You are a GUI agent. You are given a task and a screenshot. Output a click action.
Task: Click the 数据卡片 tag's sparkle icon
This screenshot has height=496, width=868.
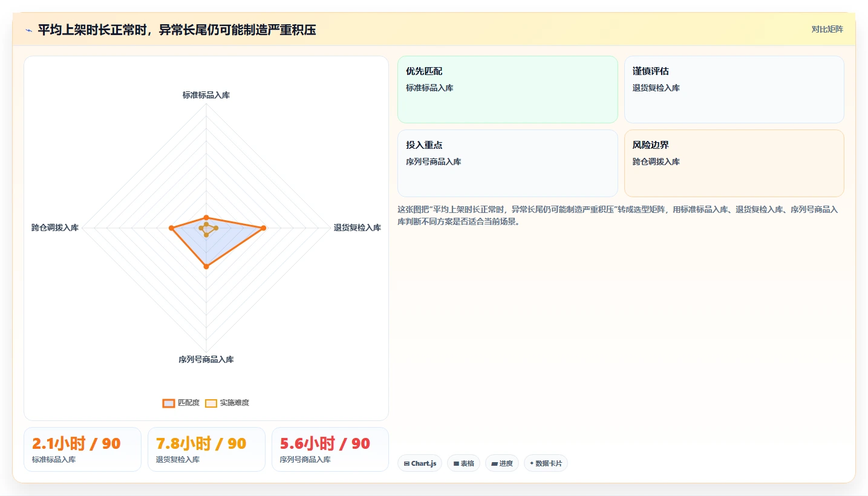[x=532, y=463]
